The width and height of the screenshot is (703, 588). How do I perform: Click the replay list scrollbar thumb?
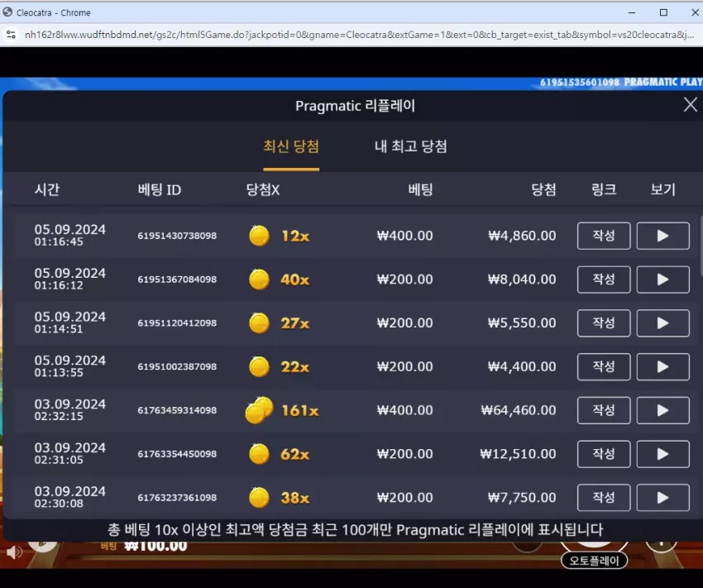tap(701, 246)
